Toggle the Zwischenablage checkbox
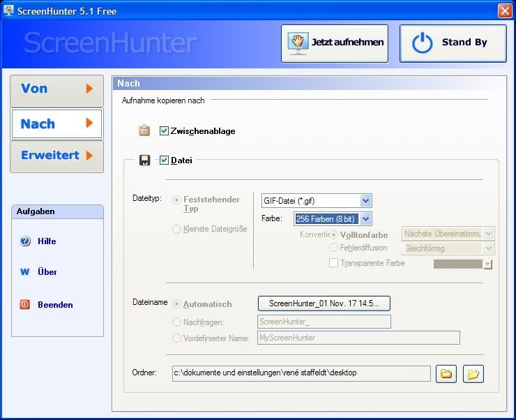Viewport: 516px width, 420px height. pyautogui.click(x=164, y=131)
